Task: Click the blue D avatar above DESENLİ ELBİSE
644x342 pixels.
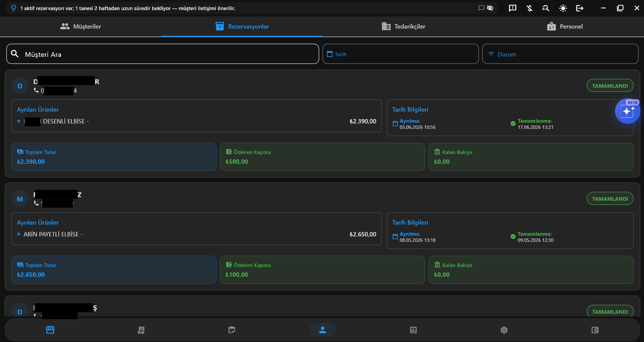Action: pyautogui.click(x=20, y=86)
